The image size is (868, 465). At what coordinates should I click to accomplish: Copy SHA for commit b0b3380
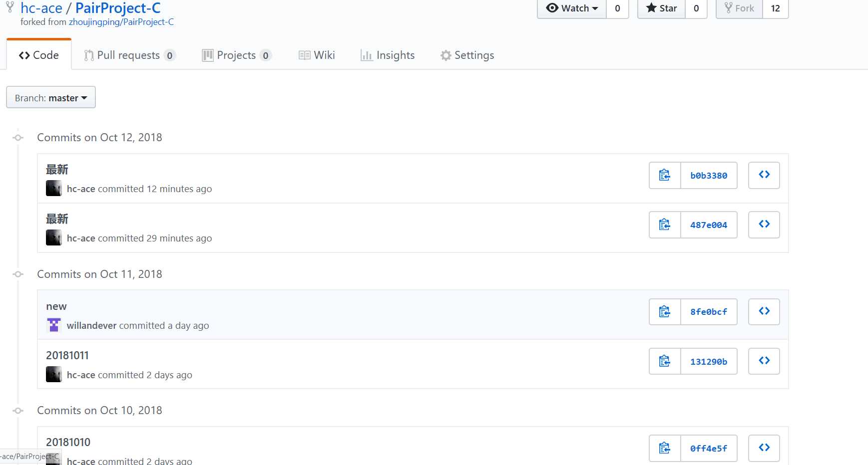665,175
